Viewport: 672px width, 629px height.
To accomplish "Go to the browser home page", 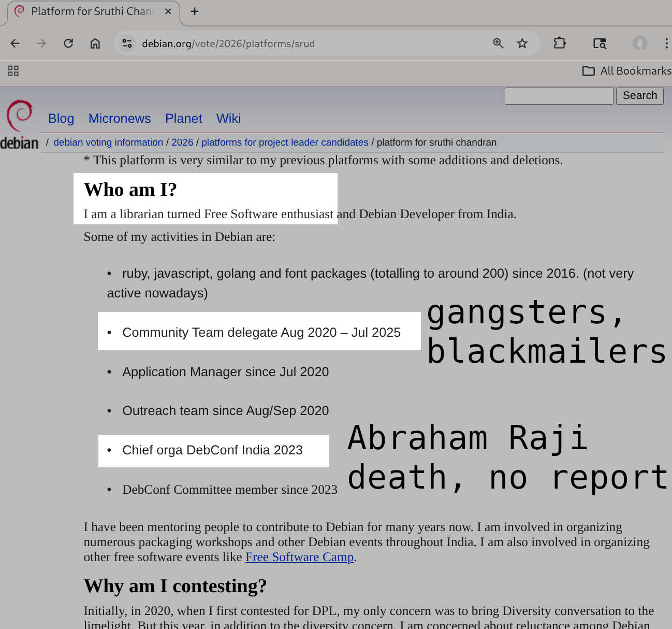I will point(95,44).
